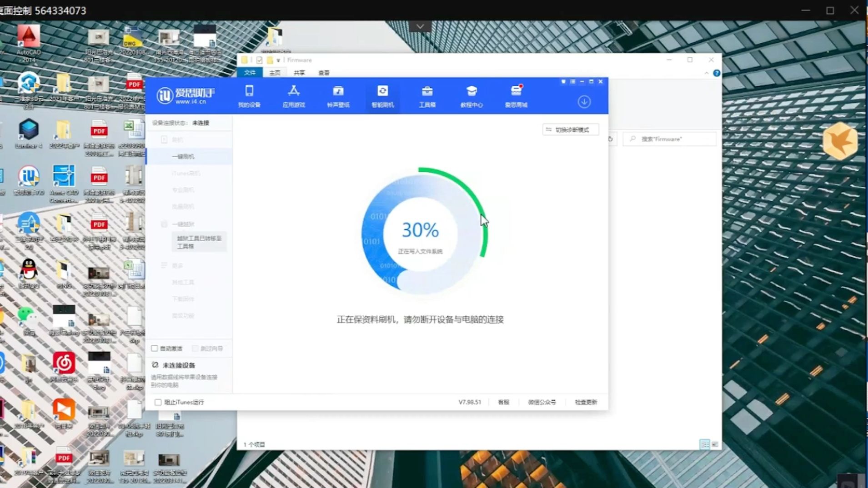Open 爱思商城 (i4 Store) with red badge
The width and height of the screenshot is (868, 488).
pos(516,96)
